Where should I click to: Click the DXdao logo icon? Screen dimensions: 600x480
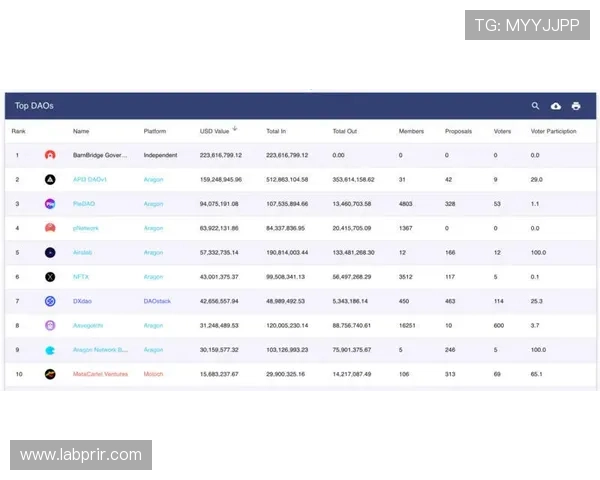(x=50, y=301)
